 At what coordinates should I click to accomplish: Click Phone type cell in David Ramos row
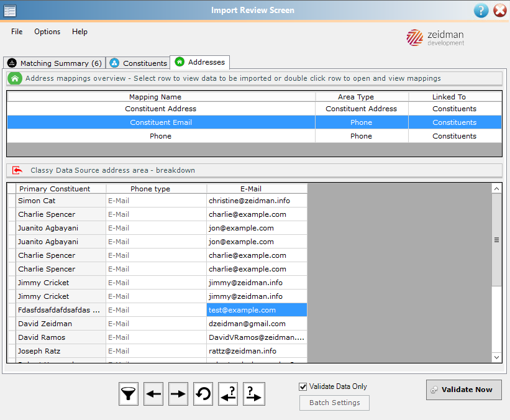click(x=157, y=337)
